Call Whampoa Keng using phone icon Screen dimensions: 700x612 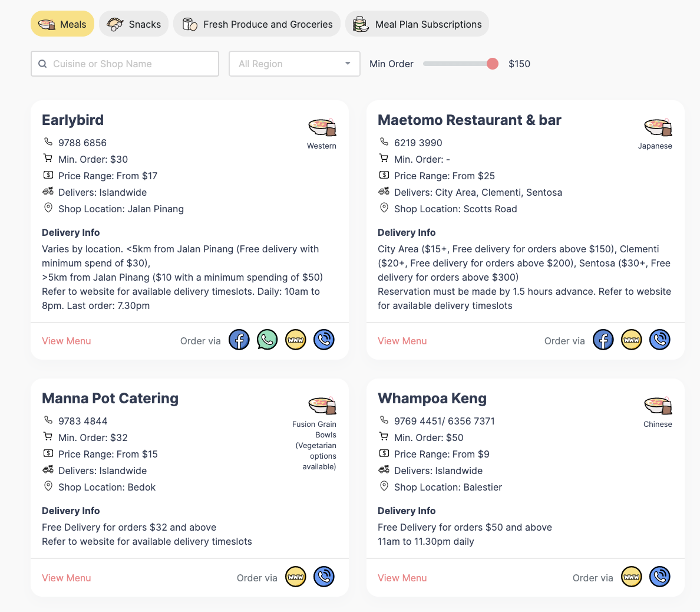[659, 577]
